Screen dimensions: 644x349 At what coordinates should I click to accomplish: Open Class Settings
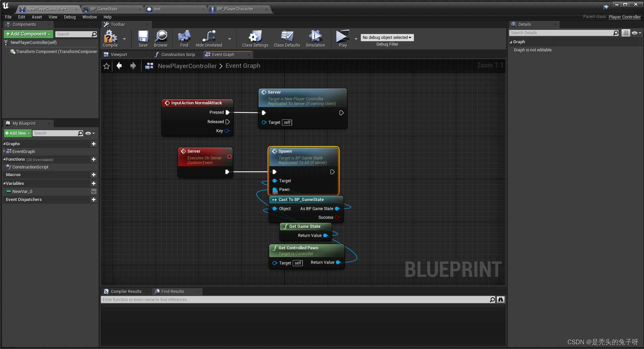(x=255, y=38)
